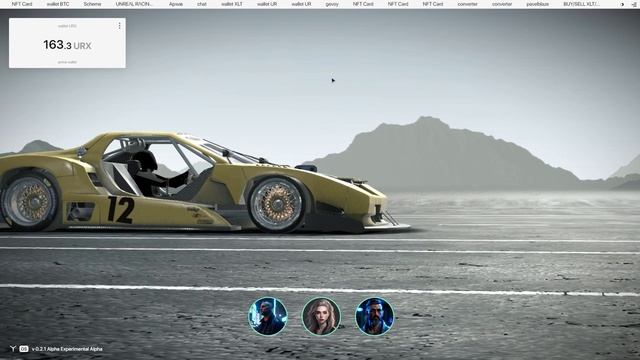This screenshot has width=640, height=360.
Task: Open the pavelblaze tab
Action: 538,4
